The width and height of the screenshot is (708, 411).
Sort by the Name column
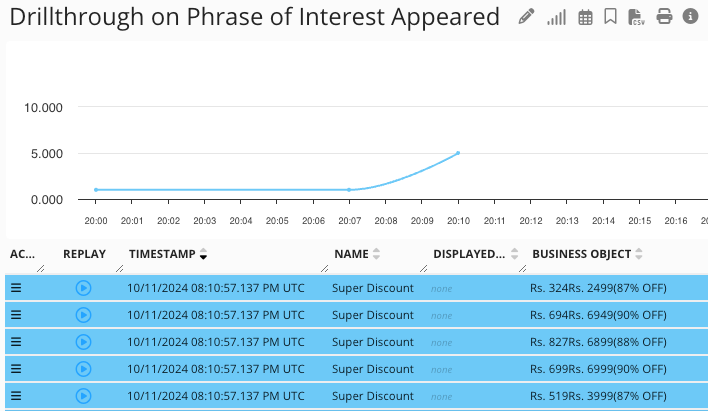(377, 255)
